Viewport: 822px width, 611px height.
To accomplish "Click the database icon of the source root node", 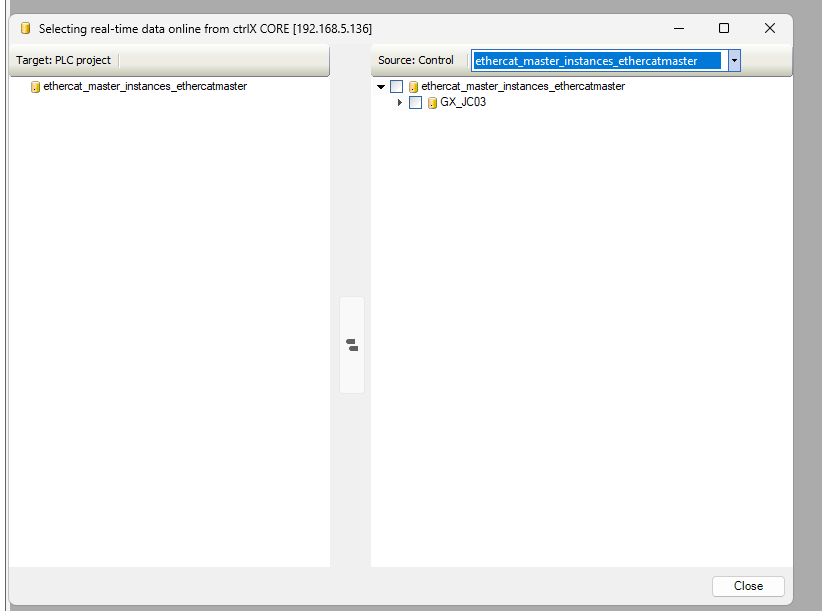I will pyautogui.click(x=413, y=86).
